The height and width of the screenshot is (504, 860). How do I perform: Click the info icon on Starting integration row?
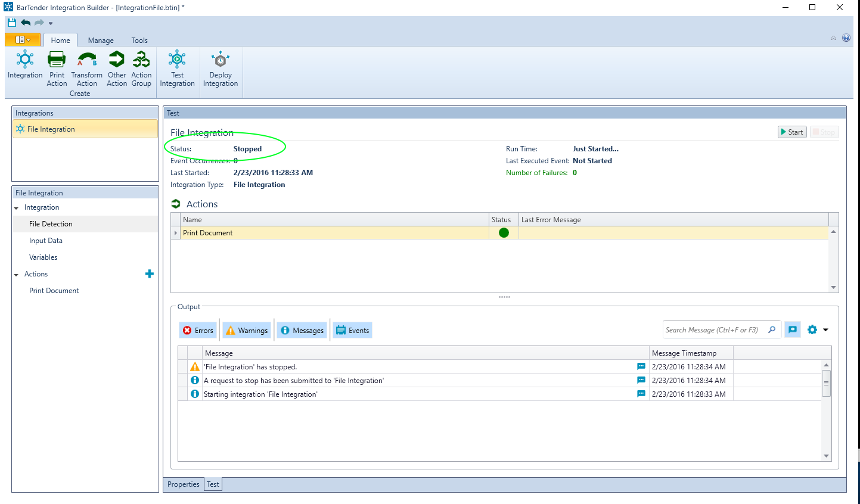pos(194,394)
